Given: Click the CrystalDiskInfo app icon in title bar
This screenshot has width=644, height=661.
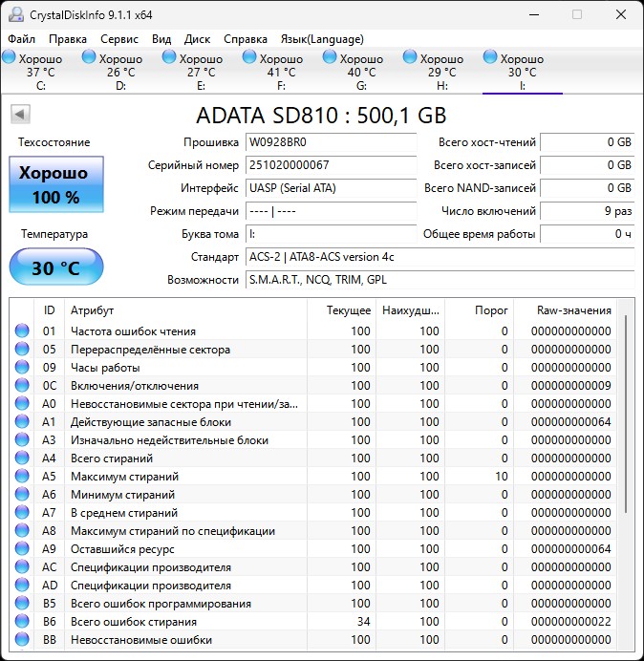Looking at the screenshot, I should click(16, 14).
